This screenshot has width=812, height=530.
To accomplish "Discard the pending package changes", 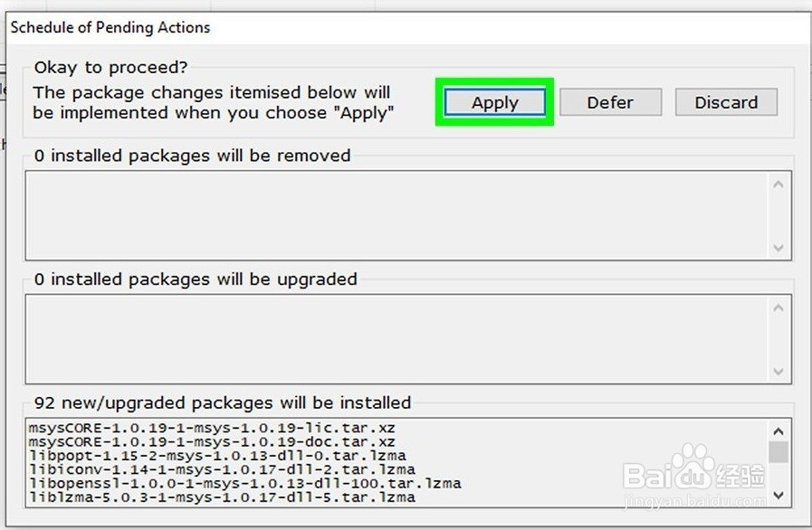I will (x=726, y=102).
